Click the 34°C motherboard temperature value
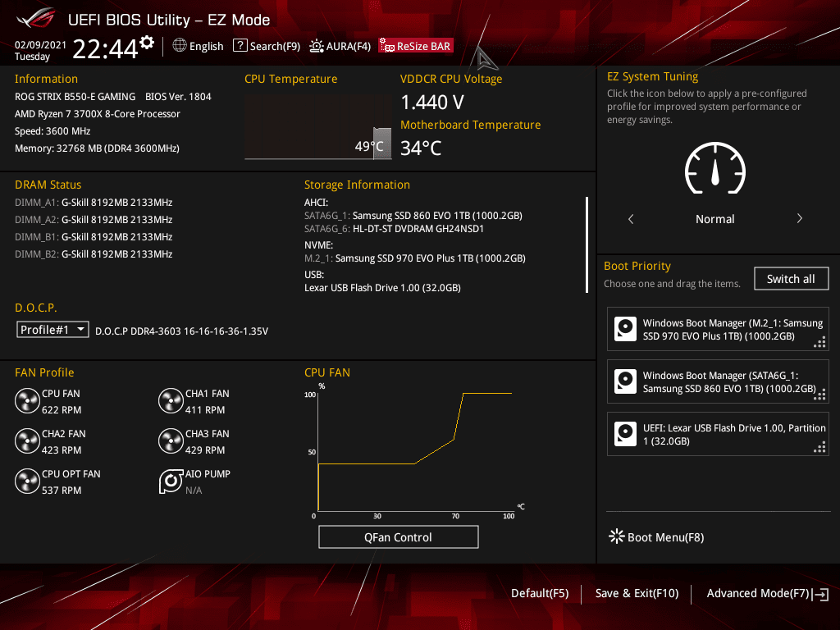Screen dimensions: 840x630 [421, 148]
